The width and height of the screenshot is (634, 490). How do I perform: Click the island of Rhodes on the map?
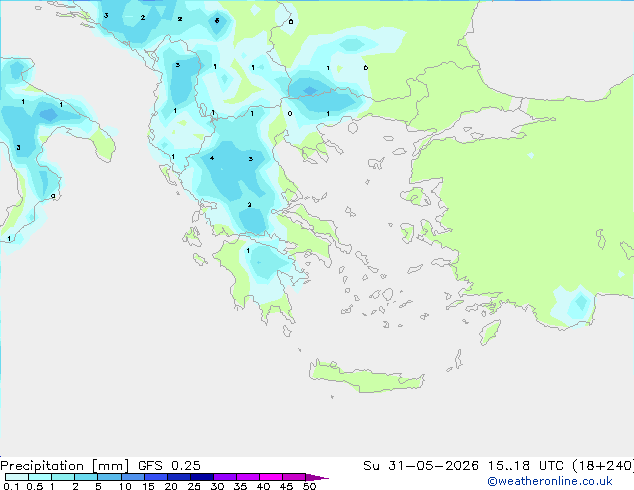490,332
